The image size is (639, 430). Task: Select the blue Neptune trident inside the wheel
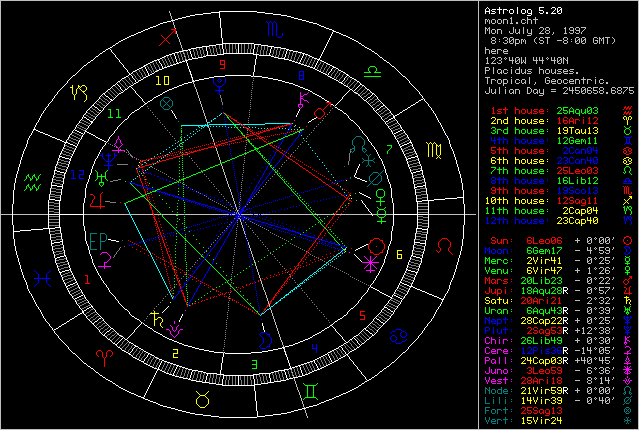(x=108, y=161)
